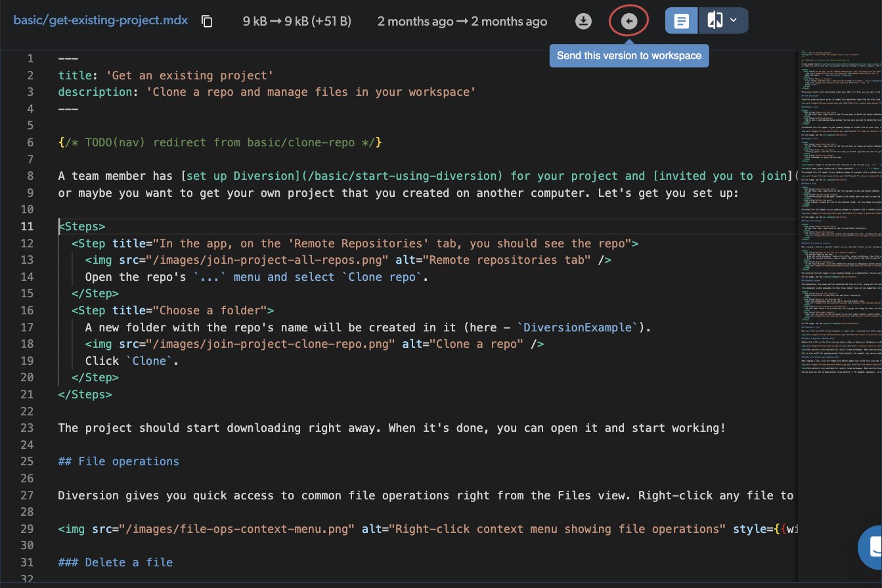882x588 pixels.
Task: Click the 'Diversion gives you quick access' line
Action: [x=427, y=495]
